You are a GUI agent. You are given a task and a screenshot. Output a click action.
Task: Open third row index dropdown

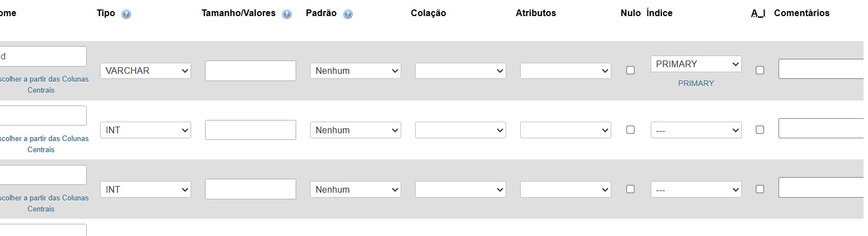pyautogui.click(x=696, y=189)
